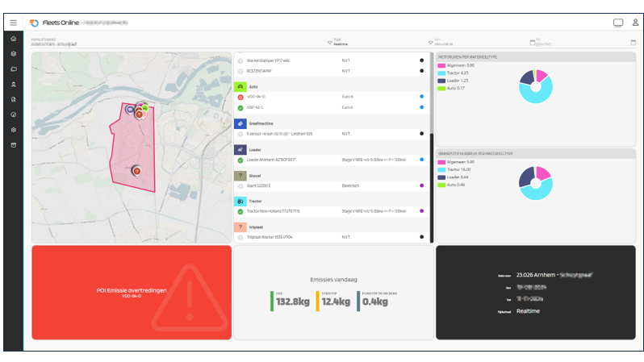
Task: Click green check icon of Loader Ahlmann row
Action: tap(240, 160)
